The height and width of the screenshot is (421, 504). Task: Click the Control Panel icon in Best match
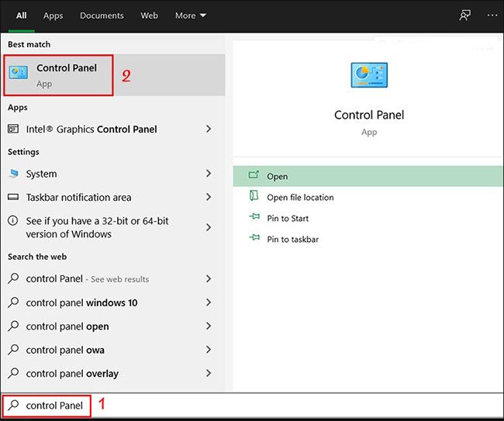[19, 72]
